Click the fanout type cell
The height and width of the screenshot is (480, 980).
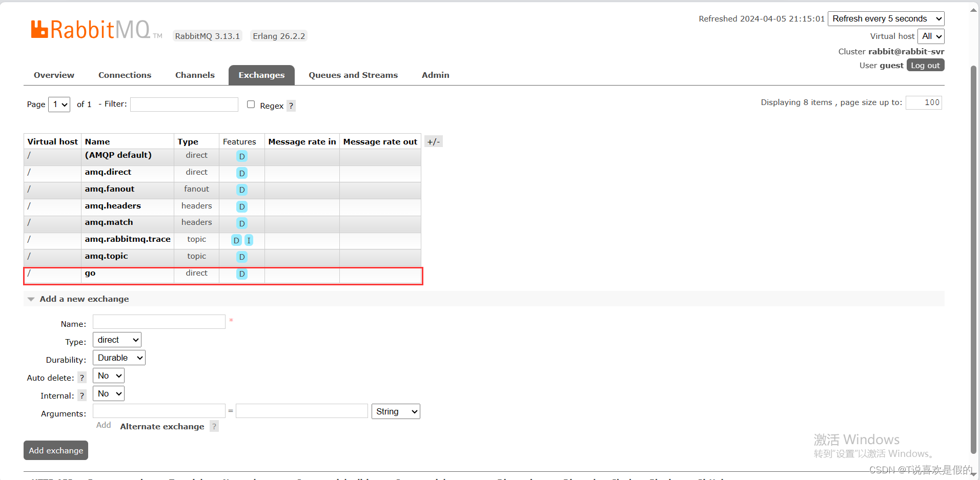196,189
